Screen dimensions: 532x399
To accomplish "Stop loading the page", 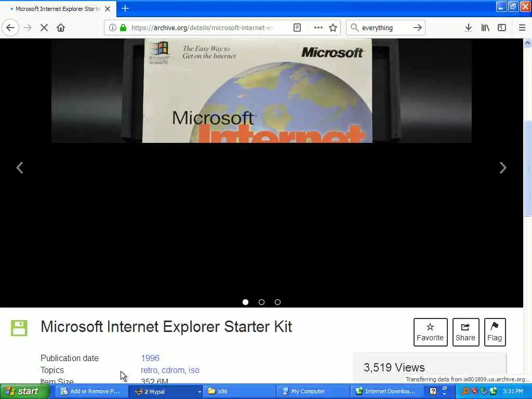I will pos(44,28).
